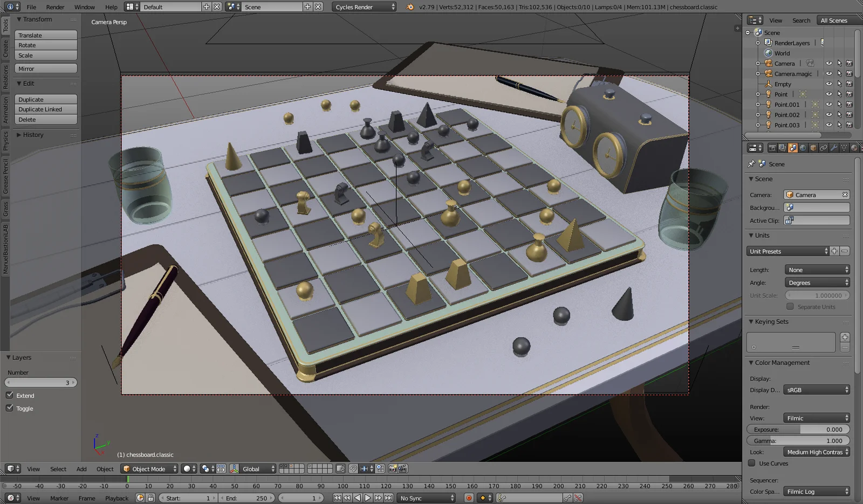Image resolution: width=863 pixels, height=504 pixels.
Task: Open the Modifiers wrench tab
Action: [834, 147]
